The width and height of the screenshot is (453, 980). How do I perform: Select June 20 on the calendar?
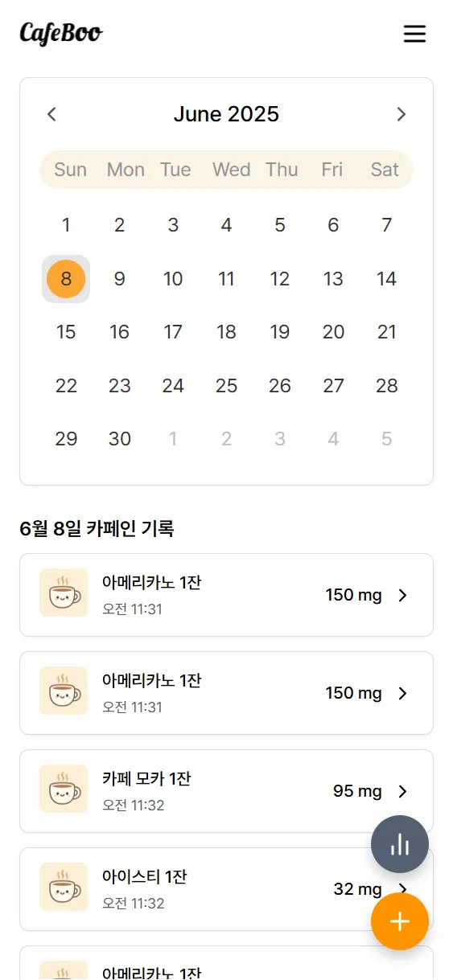click(x=333, y=332)
